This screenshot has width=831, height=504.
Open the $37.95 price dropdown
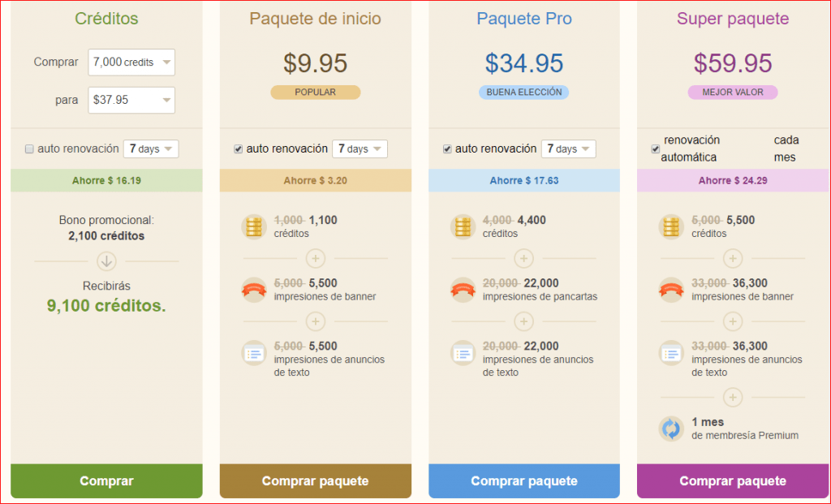131,101
